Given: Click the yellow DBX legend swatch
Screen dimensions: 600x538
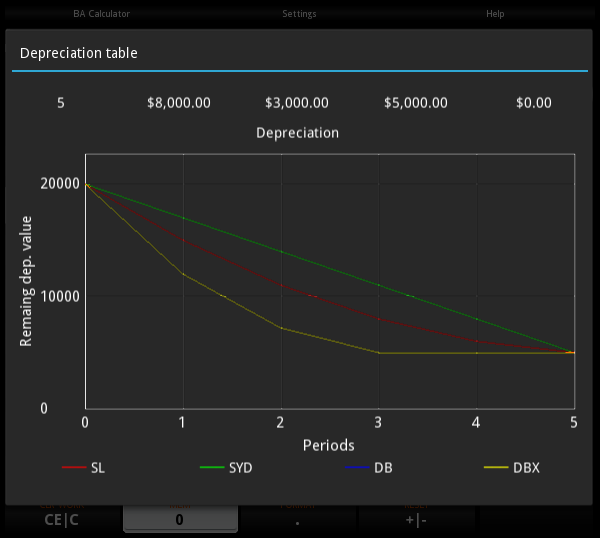Looking at the screenshot, I should [496, 467].
